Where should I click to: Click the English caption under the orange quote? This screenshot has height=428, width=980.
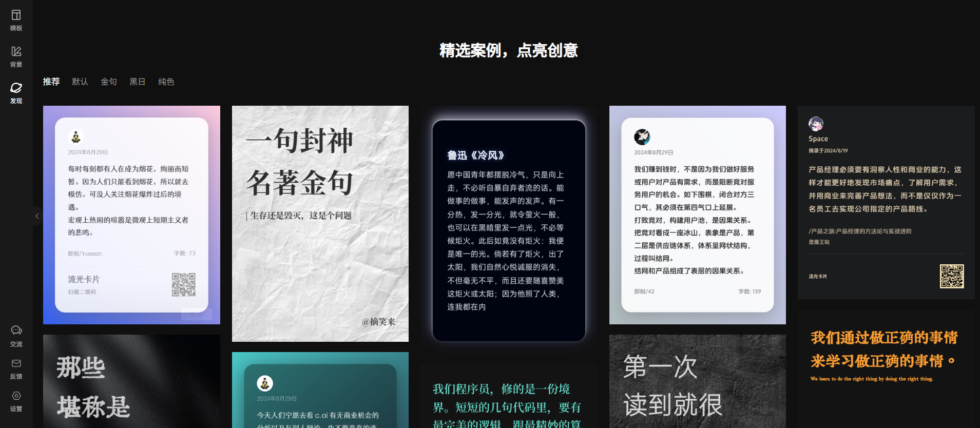point(872,379)
